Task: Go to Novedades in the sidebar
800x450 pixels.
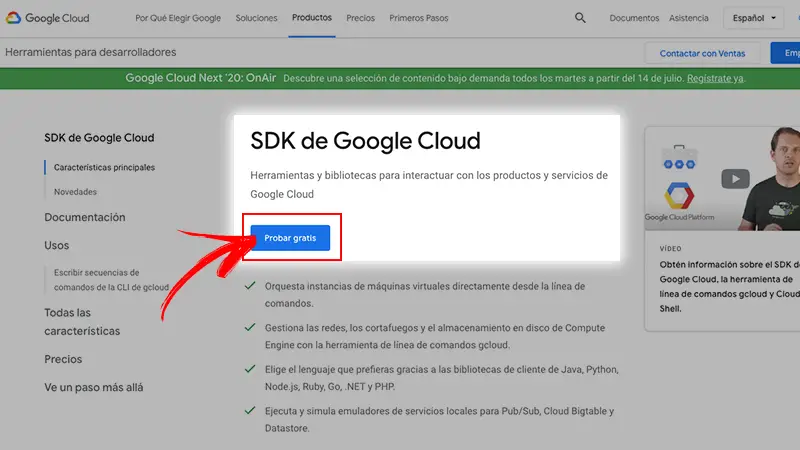Action: pyautogui.click(x=75, y=192)
